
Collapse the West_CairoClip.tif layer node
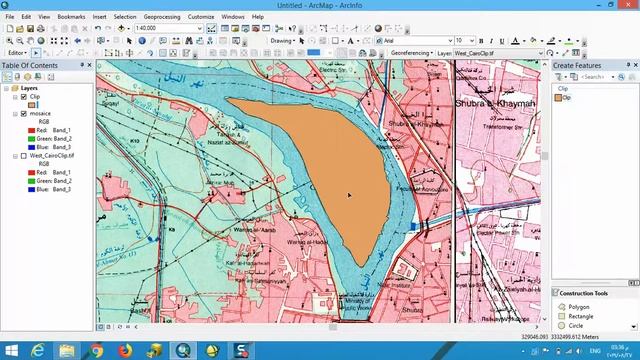(x=15, y=156)
